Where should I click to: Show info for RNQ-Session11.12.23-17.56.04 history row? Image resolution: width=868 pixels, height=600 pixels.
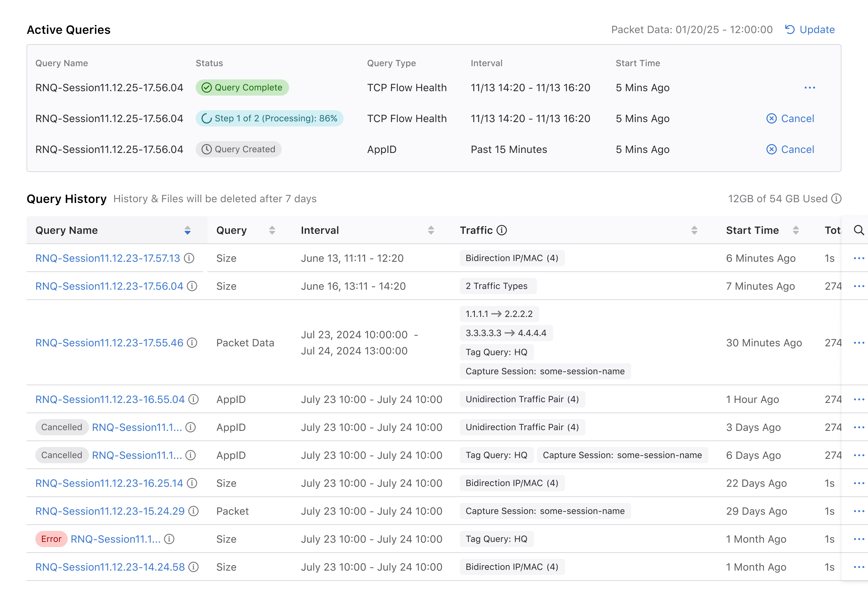[192, 286]
